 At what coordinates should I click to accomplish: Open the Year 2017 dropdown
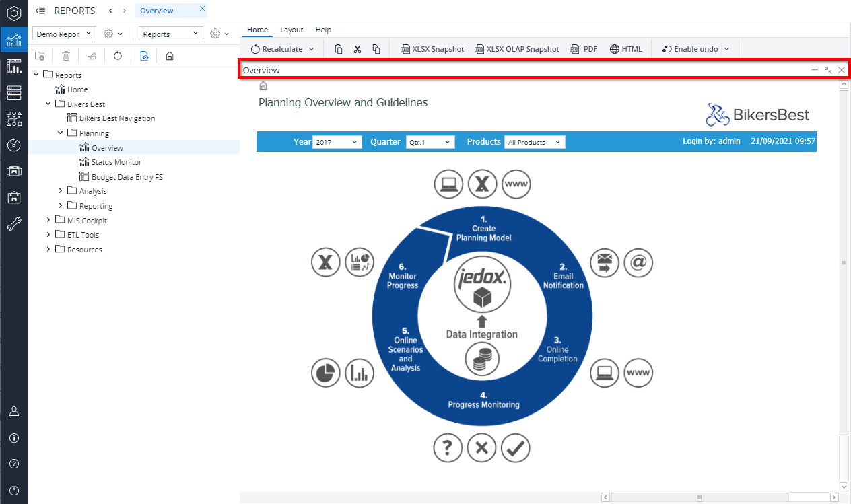tap(337, 142)
